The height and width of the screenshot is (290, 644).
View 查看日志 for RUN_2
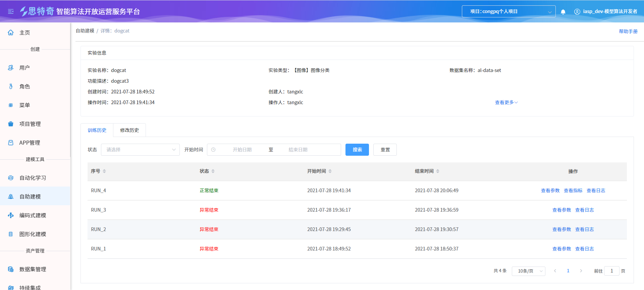click(x=584, y=229)
